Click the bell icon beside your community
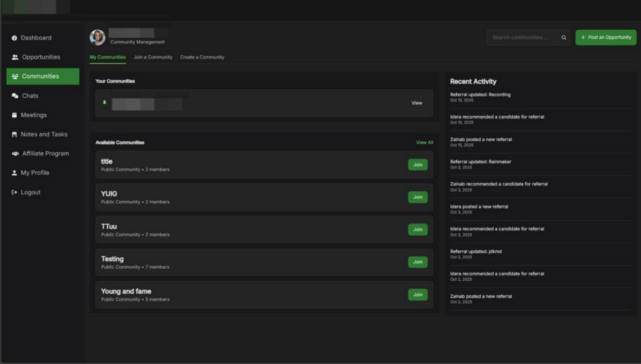 tap(105, 103)
